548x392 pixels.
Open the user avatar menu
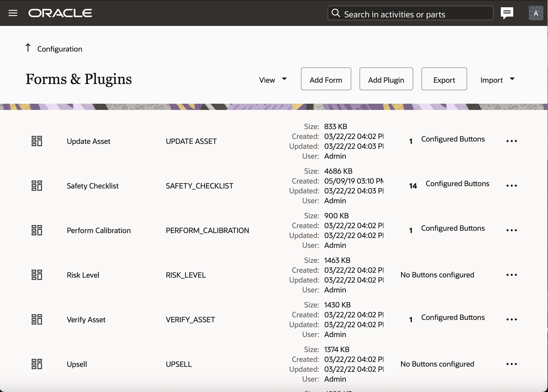coord(536,13)
